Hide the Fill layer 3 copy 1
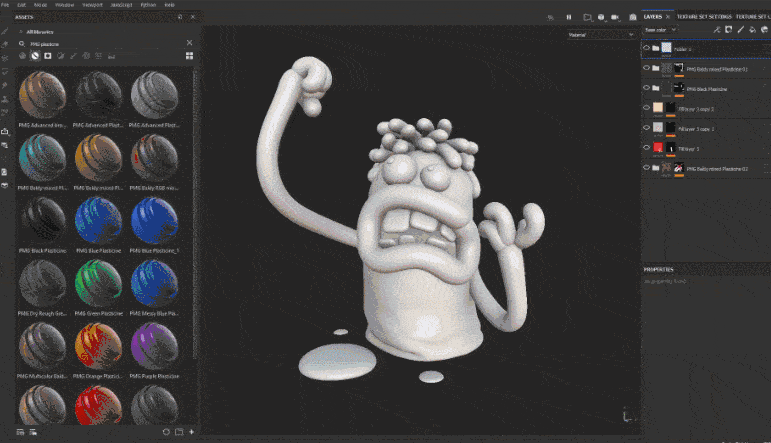Screen dimensions: 771x443 (647, 128)
